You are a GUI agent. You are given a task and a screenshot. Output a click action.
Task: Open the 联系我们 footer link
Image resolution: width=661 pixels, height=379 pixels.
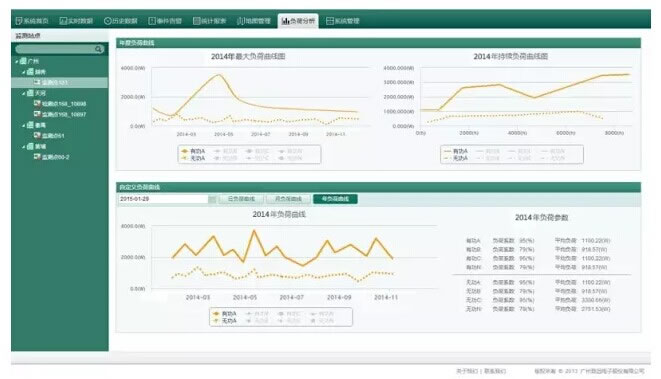tap(494, 371)
